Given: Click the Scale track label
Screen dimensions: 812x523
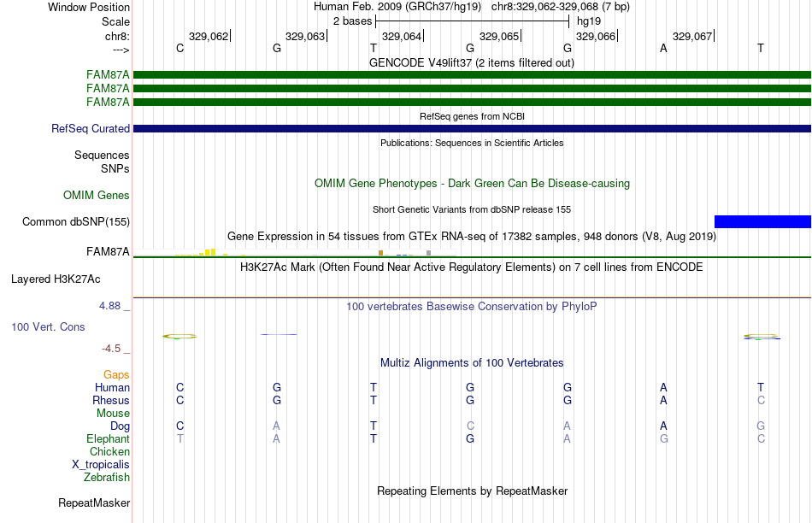Looking at the screenshot, I should [x=115, y=21].
